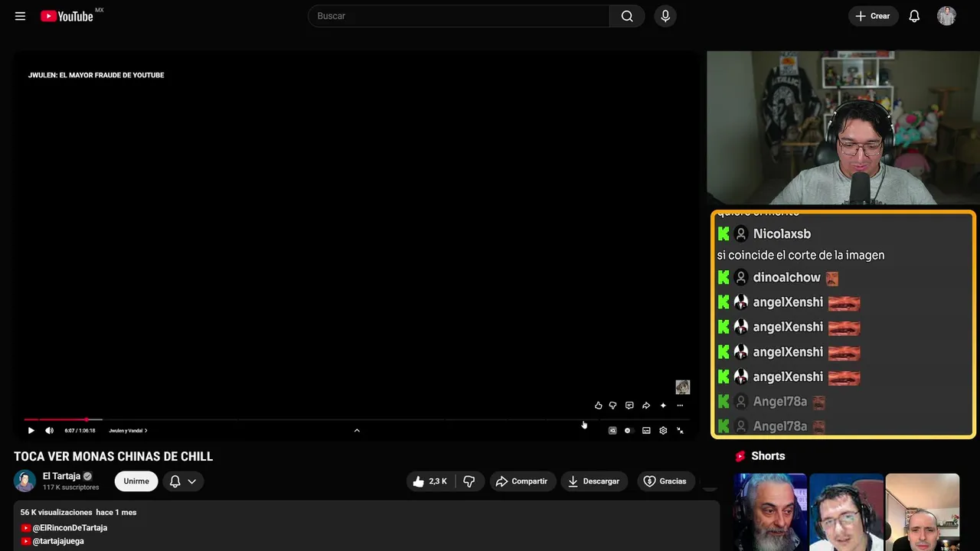This screenshot has width=980, height=551.
Task: Click the search input field 'Buscar'
Action: [459, 16]
